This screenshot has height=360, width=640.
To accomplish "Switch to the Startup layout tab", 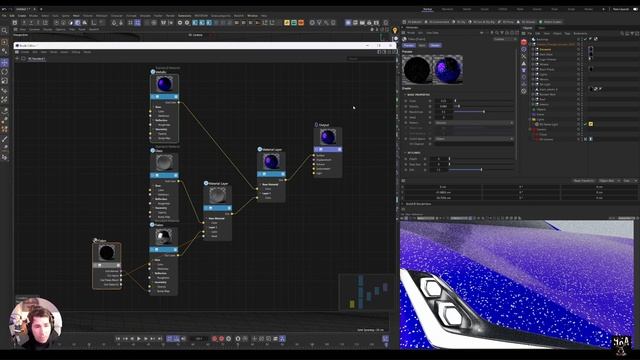I will (x=427, y=9).
